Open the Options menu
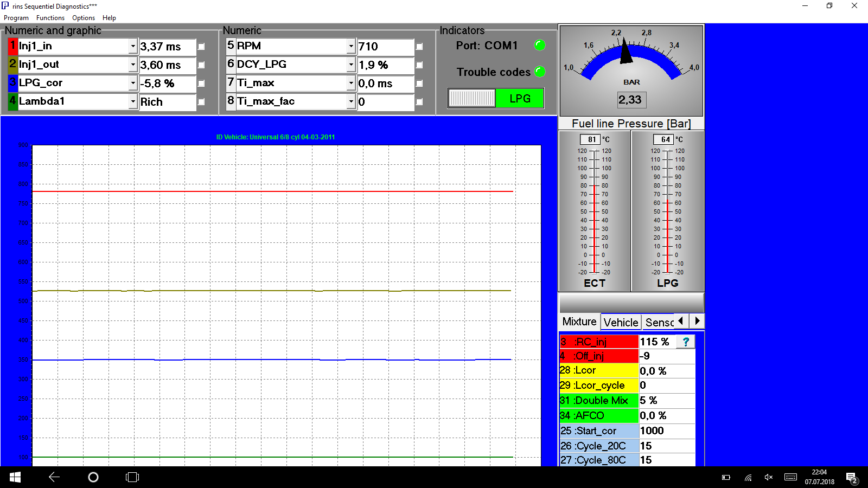 84,18
